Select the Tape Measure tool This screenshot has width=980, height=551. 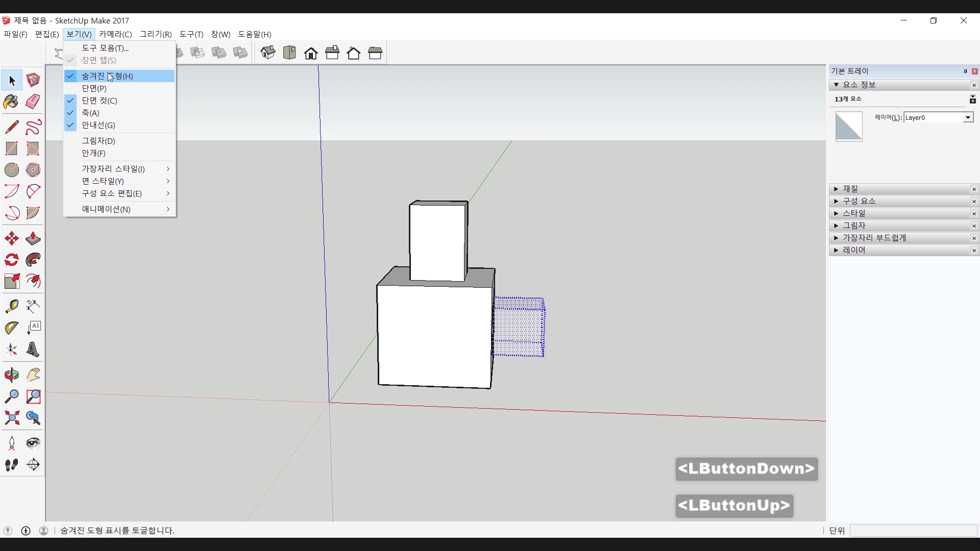pyautogui.click(x=11, y=306)
